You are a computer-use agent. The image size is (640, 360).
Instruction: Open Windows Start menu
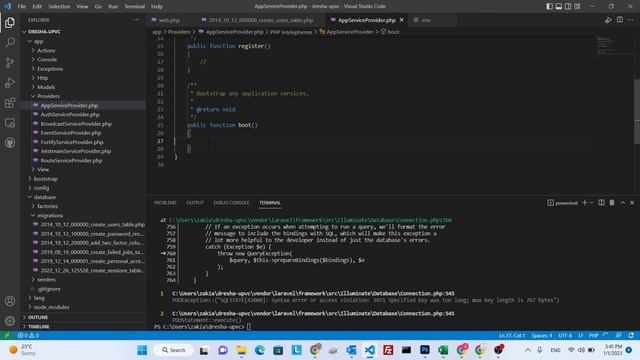(142, 350)
